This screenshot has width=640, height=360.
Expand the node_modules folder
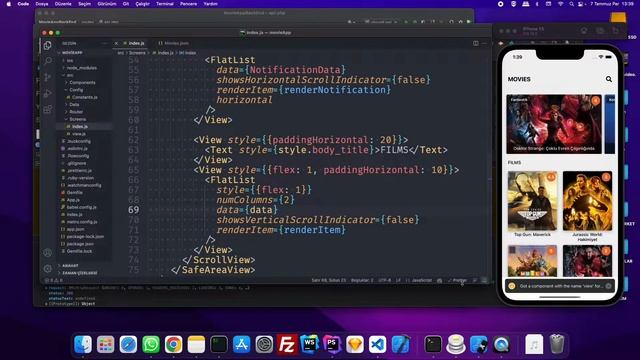tap(81, 68)
